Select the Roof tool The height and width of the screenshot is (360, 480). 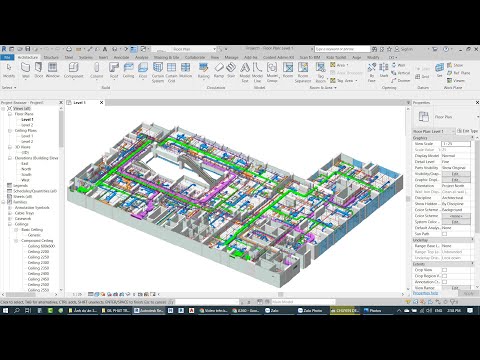point(114,71)
